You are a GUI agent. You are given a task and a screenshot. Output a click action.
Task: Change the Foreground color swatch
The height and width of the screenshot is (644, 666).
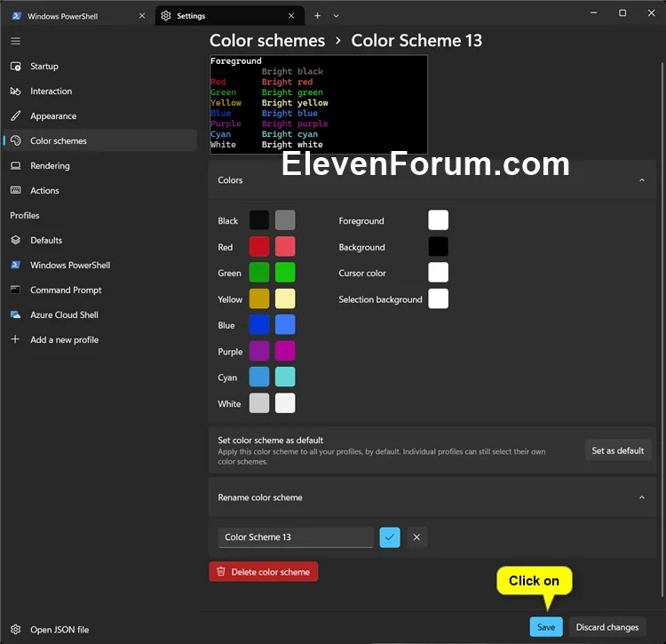point(438,220)
